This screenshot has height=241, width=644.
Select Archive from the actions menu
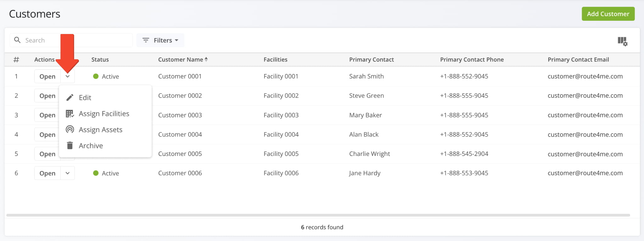click(x=105, y=146)
